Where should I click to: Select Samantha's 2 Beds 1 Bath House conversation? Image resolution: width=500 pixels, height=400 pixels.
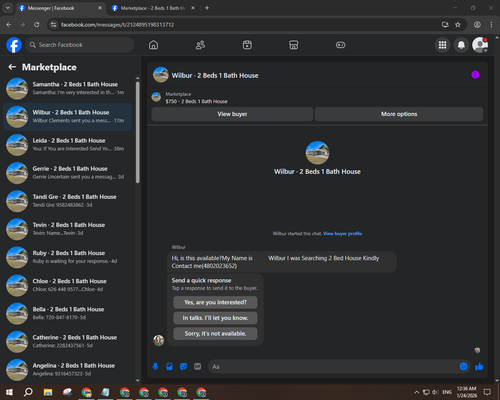(x=68, y=89)
